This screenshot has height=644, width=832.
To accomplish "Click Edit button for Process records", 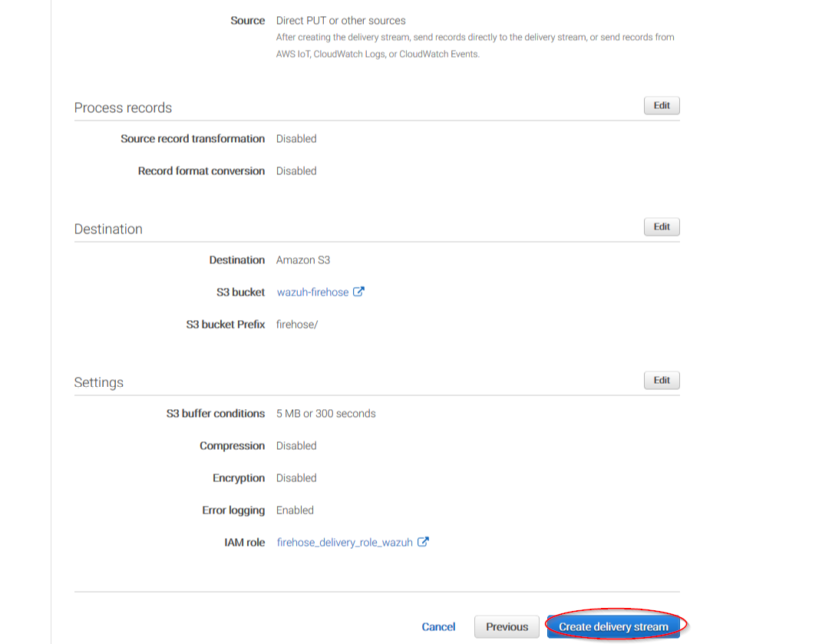I will (661, 106).
